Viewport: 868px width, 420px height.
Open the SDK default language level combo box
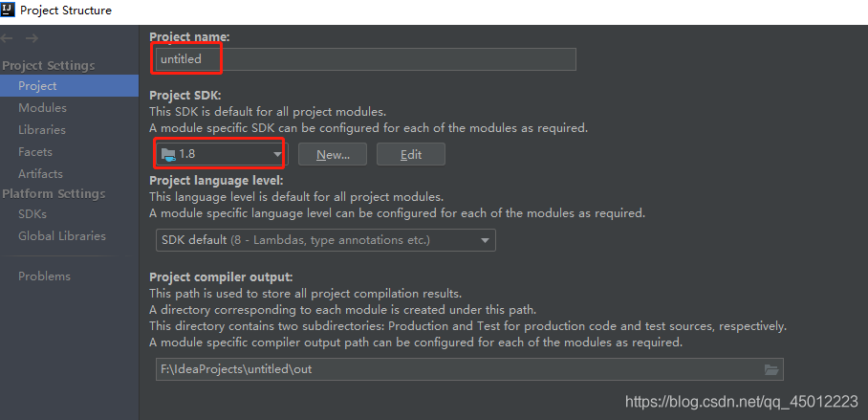pyautogui.click(x=325, y=240)
